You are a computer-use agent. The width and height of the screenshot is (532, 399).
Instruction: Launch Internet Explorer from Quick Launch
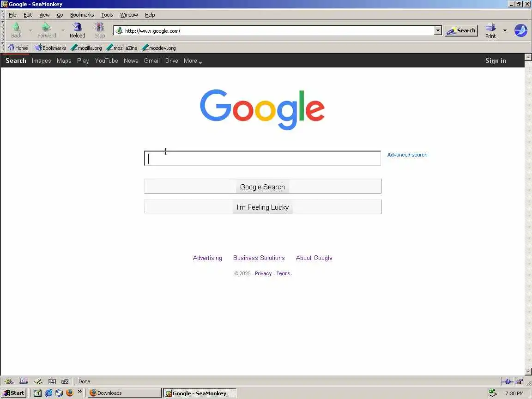point(48,393)
